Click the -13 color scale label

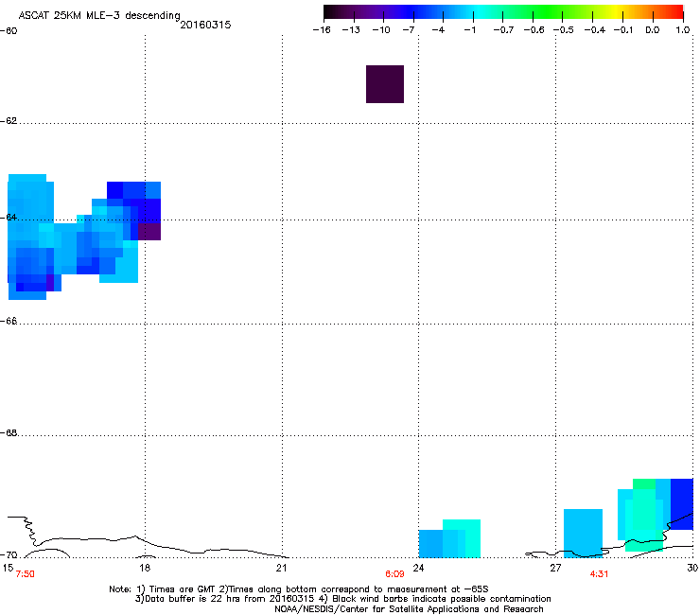pyautogui.click(x=351, y=30)
